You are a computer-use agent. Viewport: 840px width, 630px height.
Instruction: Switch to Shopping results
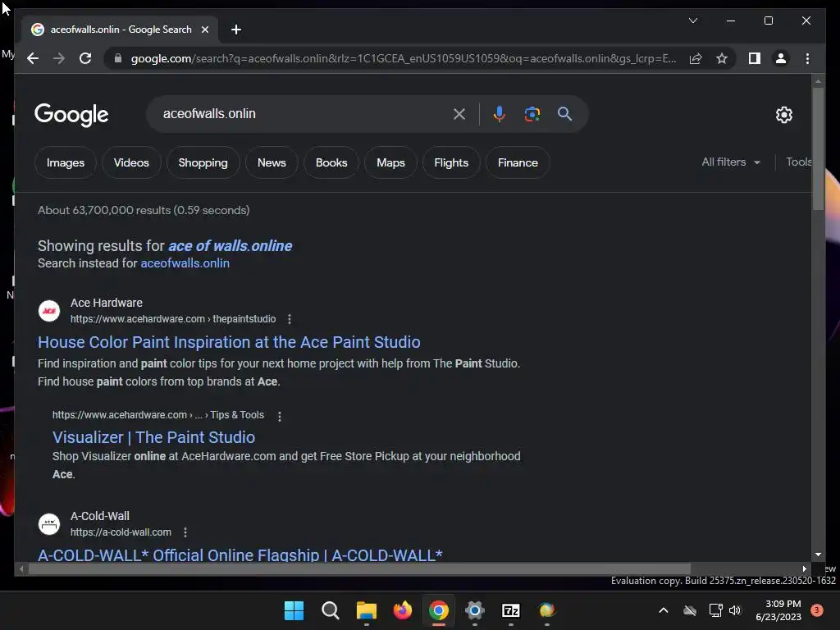203,162
